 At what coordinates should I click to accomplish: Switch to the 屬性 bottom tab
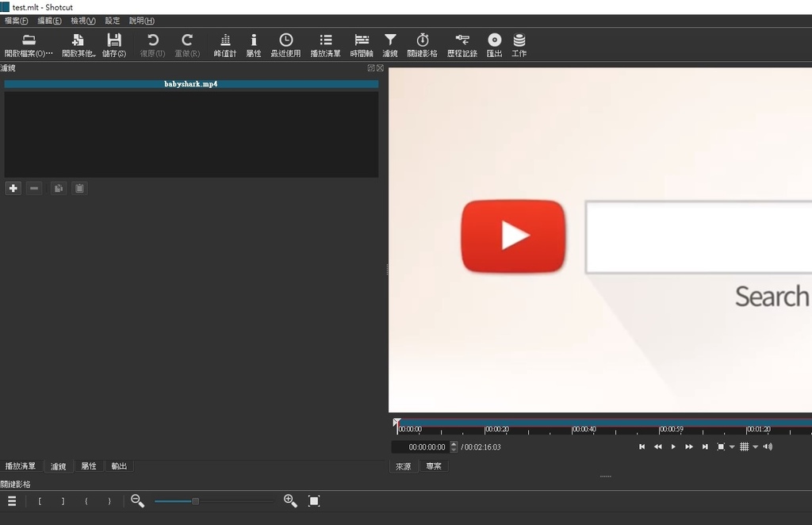[x=89, y=466]
